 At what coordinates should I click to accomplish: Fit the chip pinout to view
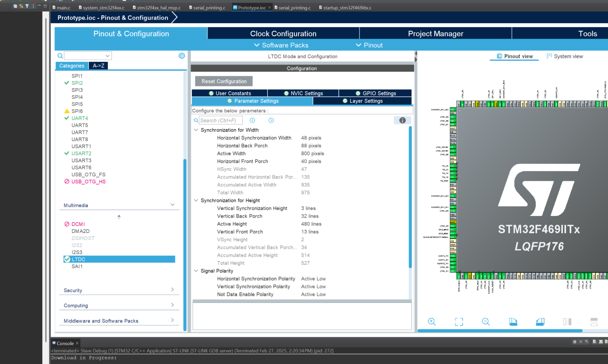[459, 322]
